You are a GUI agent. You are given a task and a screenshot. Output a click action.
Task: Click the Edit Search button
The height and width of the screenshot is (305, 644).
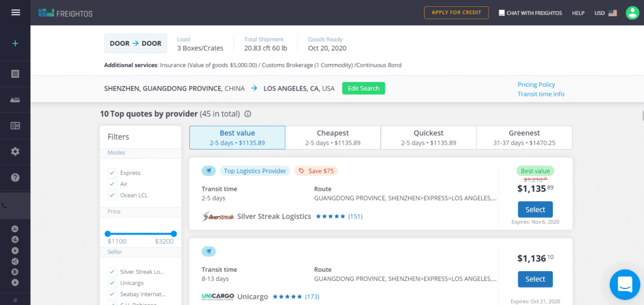364,88
